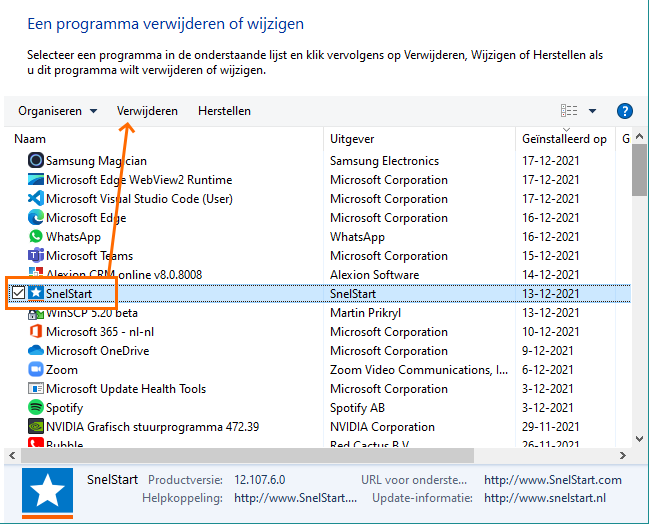This screenshot has height=524, width=649.
Task: Click the install date 10-12-2021
Action: click(550, 332)
